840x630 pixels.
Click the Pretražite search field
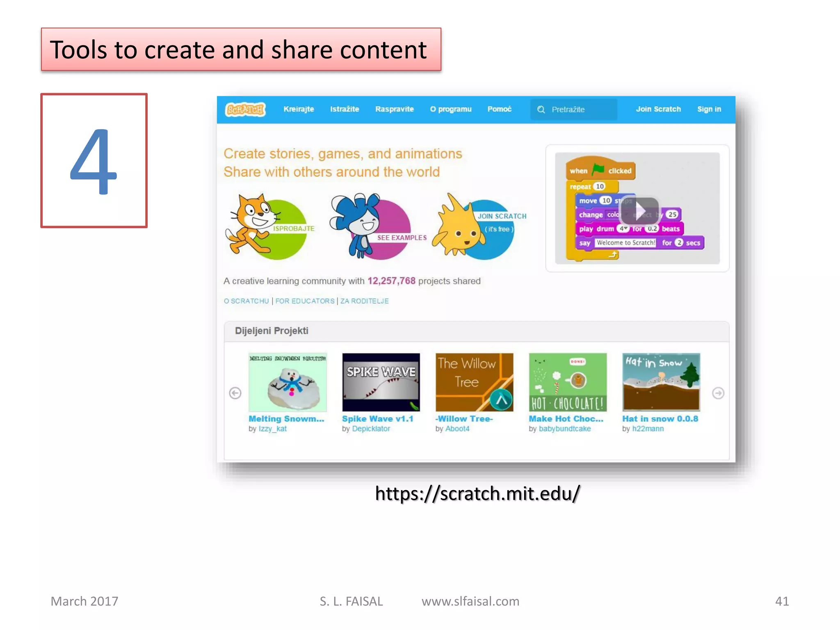point(574,110)
